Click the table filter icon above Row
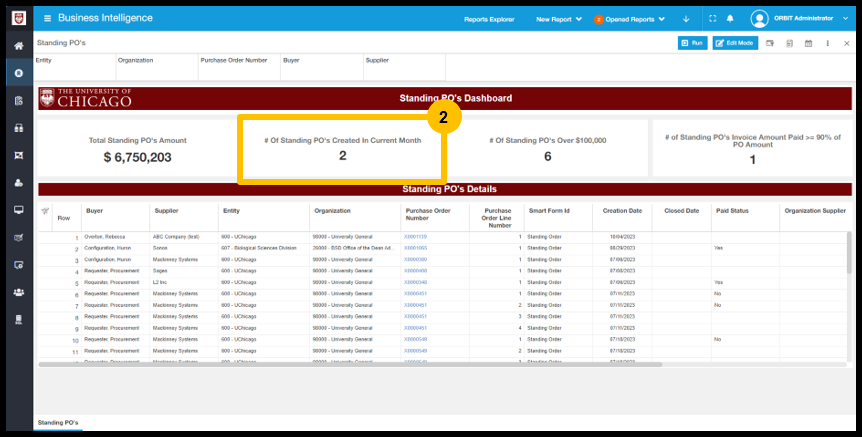The width and height of the screenshot is (862, 437). tap(45, 211)
